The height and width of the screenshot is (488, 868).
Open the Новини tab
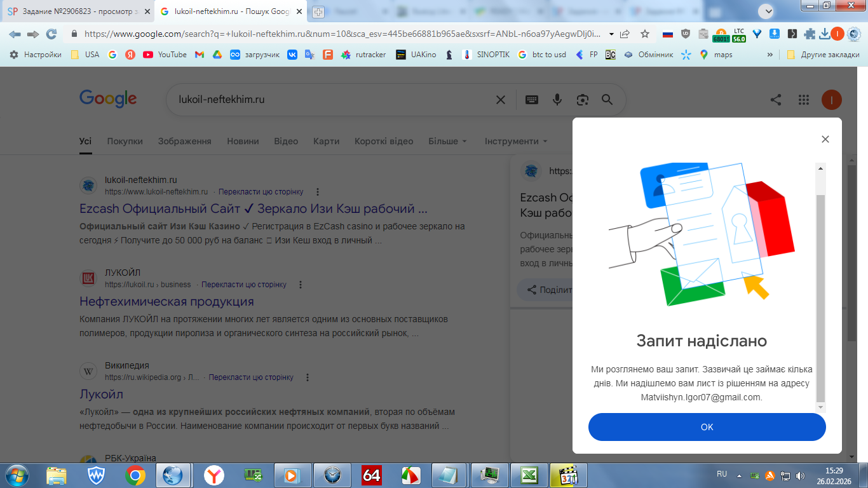coord(243,141)
